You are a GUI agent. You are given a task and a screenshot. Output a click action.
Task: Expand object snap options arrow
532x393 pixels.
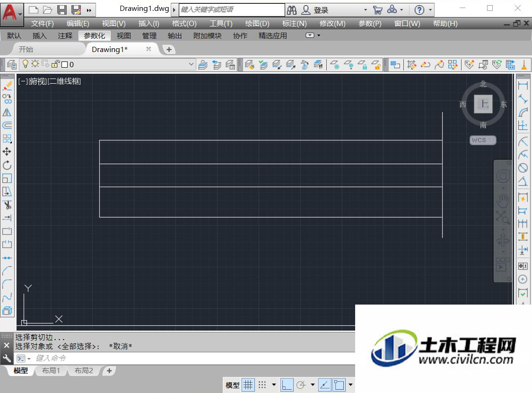tap(350, 385)
